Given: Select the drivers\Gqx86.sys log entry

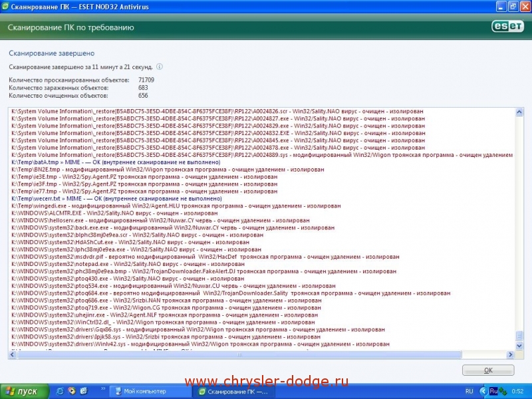Looking at the screenshot, I should point(198,330).
